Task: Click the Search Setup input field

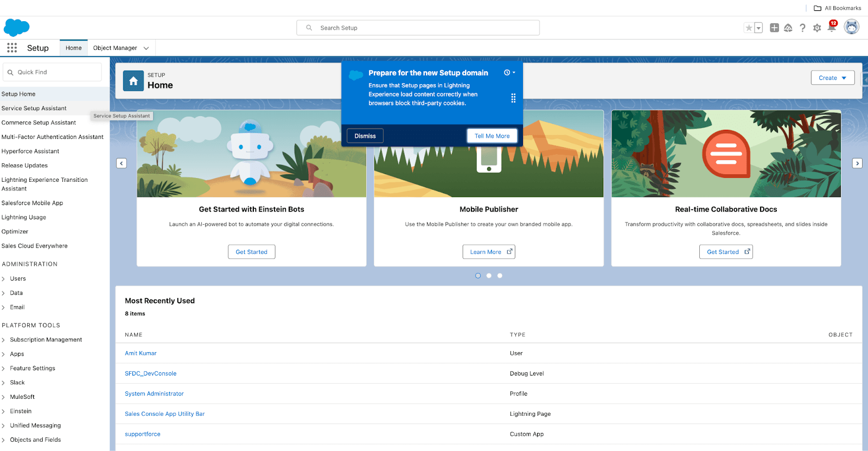Action: coord(418,28)
